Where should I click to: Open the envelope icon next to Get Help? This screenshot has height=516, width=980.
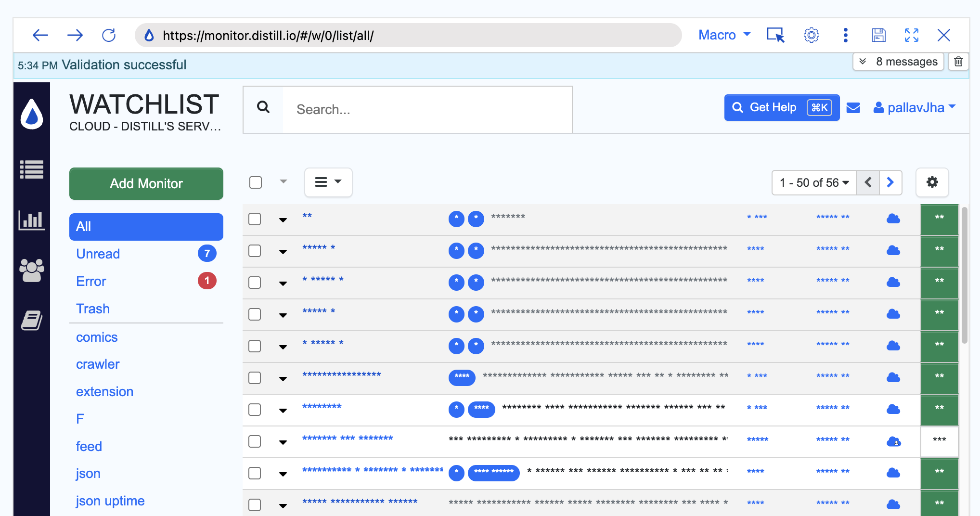(x=853, y=108)
